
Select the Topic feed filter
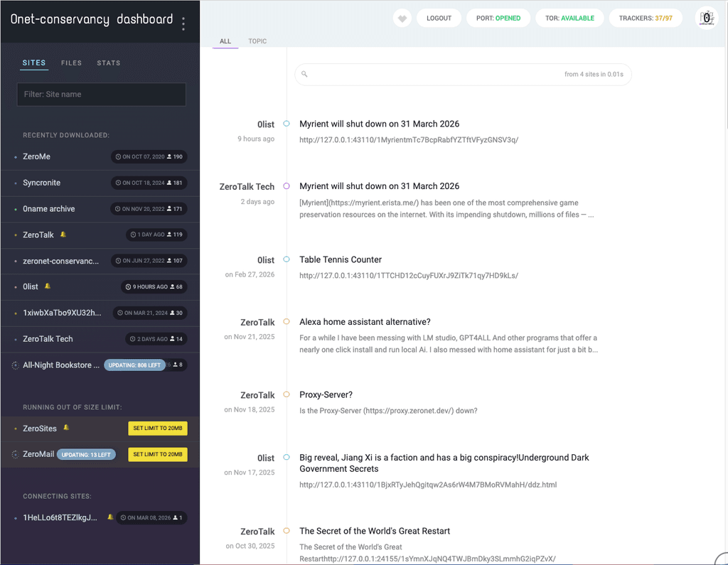tap(257, 41)
